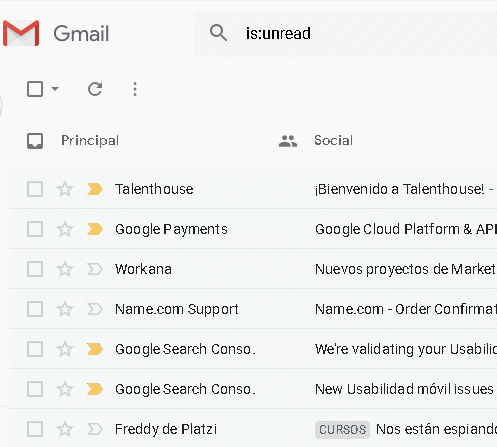Mark Name.com Support email as important
The height and width of the screenshot is (447, 497).
(x=95, y=309)
